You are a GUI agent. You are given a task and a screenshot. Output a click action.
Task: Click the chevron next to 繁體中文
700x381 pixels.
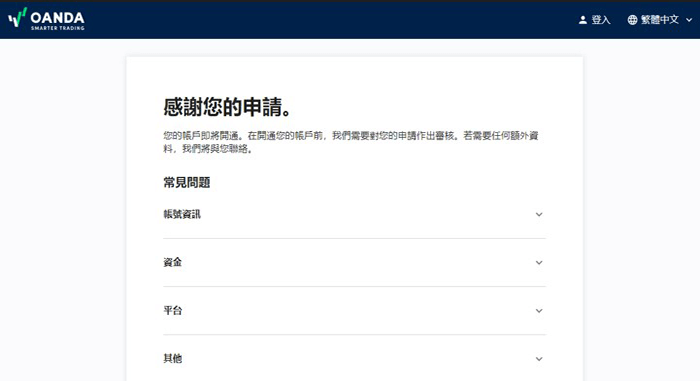[x=689, y=20]
